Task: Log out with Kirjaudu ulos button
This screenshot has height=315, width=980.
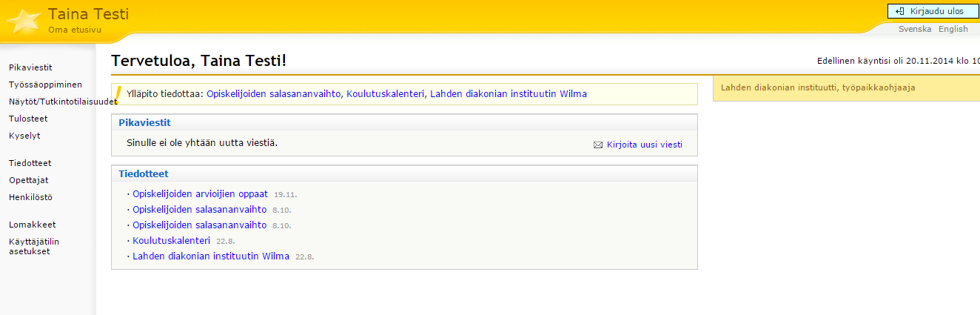Action: point(933,11)
